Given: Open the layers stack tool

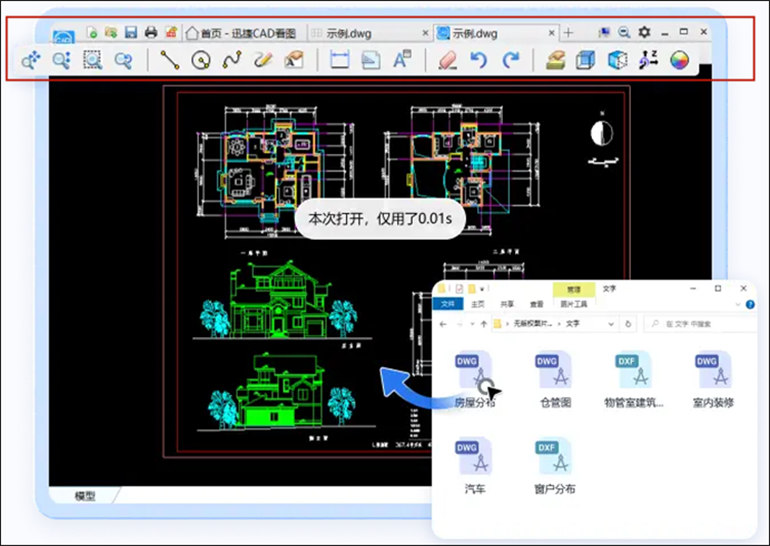Looking at the screenshot, I should point(555,60).
